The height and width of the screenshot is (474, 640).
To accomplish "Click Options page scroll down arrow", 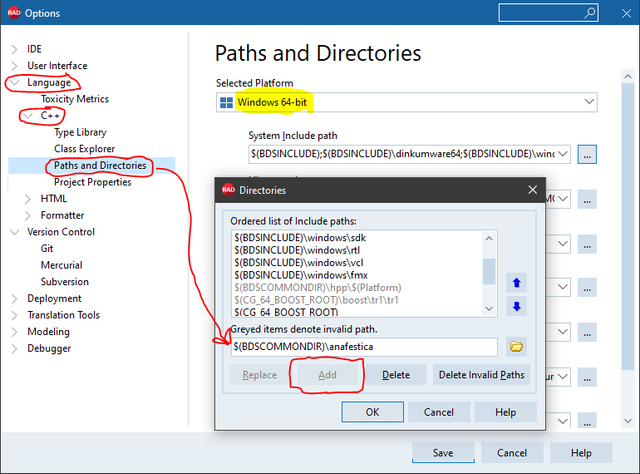I will [x=628, y=421].
